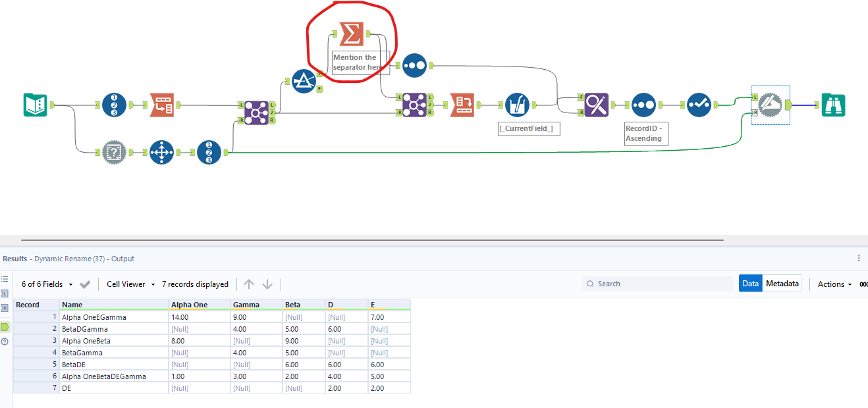The width and height of the screenshot is (868, 408).
Task: Click the Unique tool checkmark icon
Action: pos(698,104)
